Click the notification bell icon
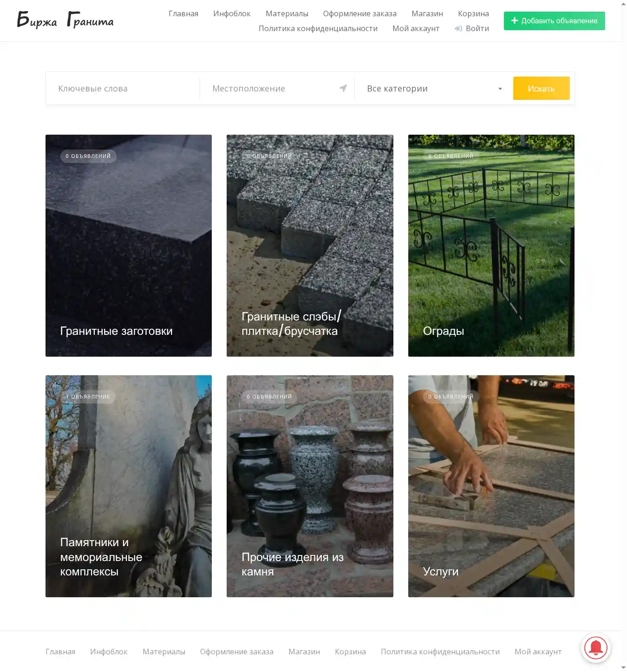627x672 pixels. point(595,647)
